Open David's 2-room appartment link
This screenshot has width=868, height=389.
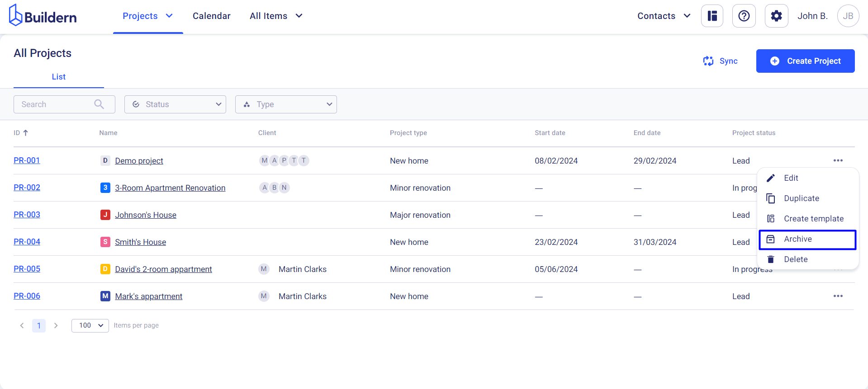point(163,269)
